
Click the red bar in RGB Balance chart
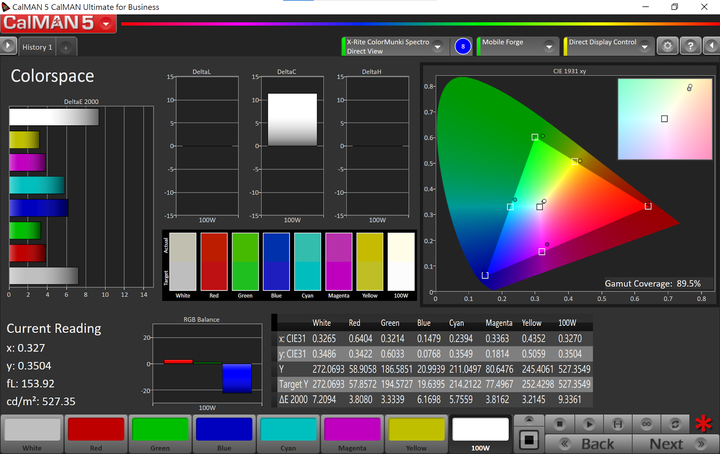coord(178,362)
